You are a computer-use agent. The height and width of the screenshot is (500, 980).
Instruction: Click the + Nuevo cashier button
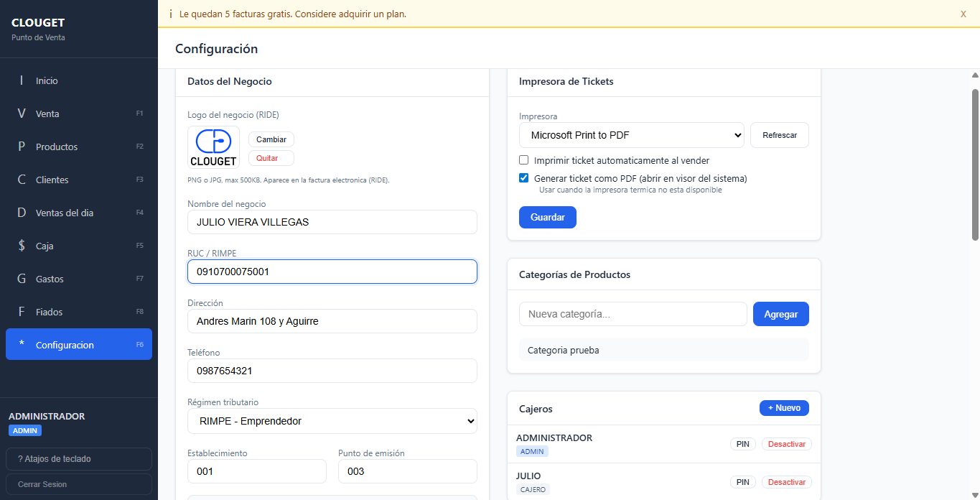(784, 408)
